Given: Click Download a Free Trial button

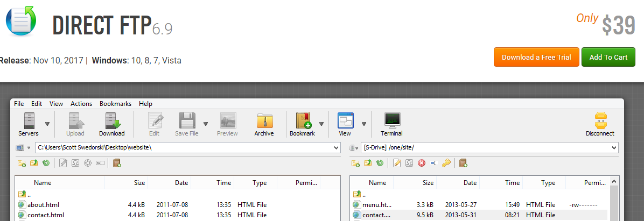Looking at the screenshot, I should (x=536, y=57).
